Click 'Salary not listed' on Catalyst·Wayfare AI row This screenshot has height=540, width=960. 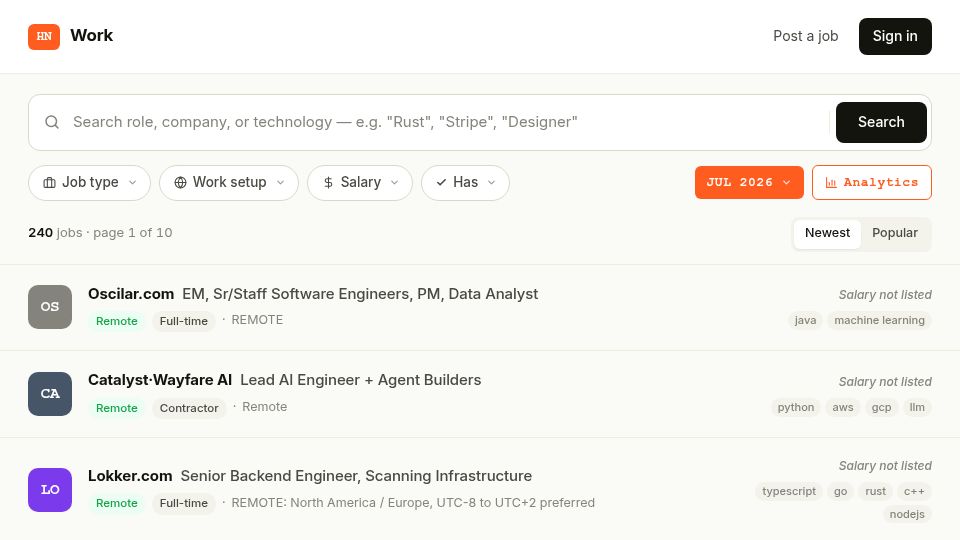(x=885, y=382)
